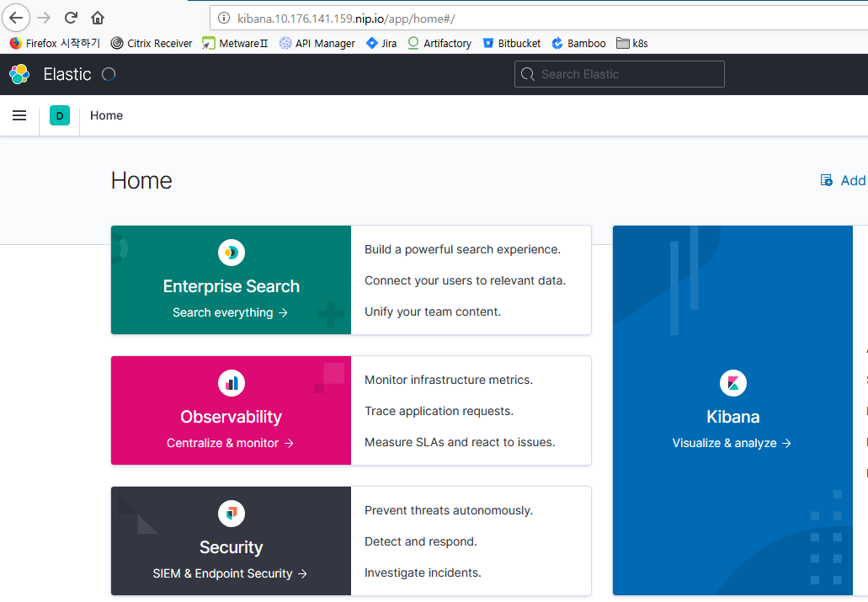This screenshot has width=868, height=602.
Task: Go to browser home page icon
Action: (x=98, y=18)
